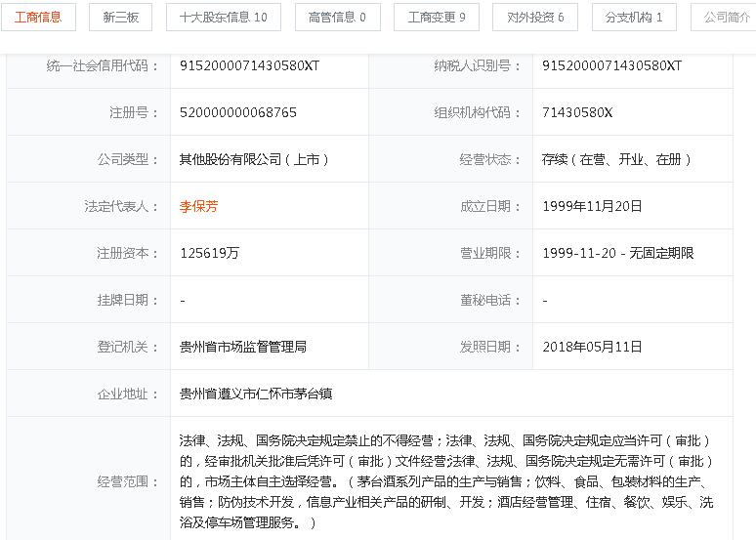Screen dimensions: 756x540
Task: Click the 统一社会信用代码 value 9152000071430580XT
Action: coord(249,65)
